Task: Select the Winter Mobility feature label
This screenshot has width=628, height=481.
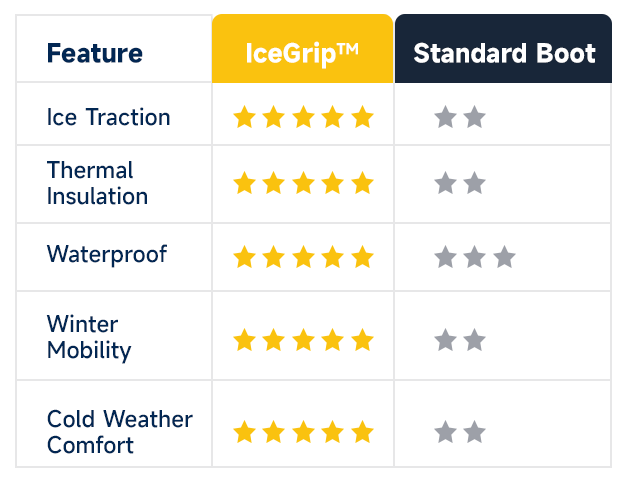Action: [x=89, y=338]
